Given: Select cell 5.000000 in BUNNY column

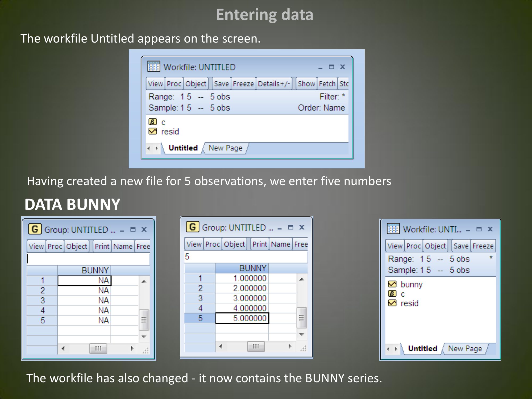Looking at the screenshot, I should (x=242, y=318).
